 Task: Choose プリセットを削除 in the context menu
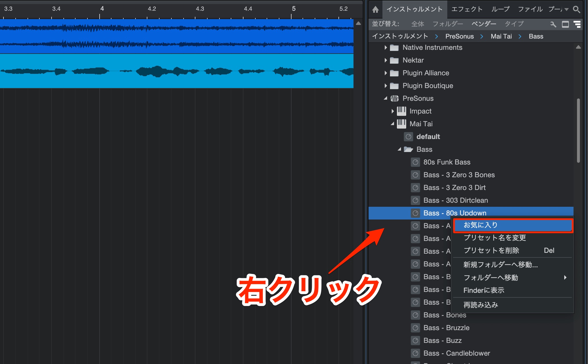512,250
